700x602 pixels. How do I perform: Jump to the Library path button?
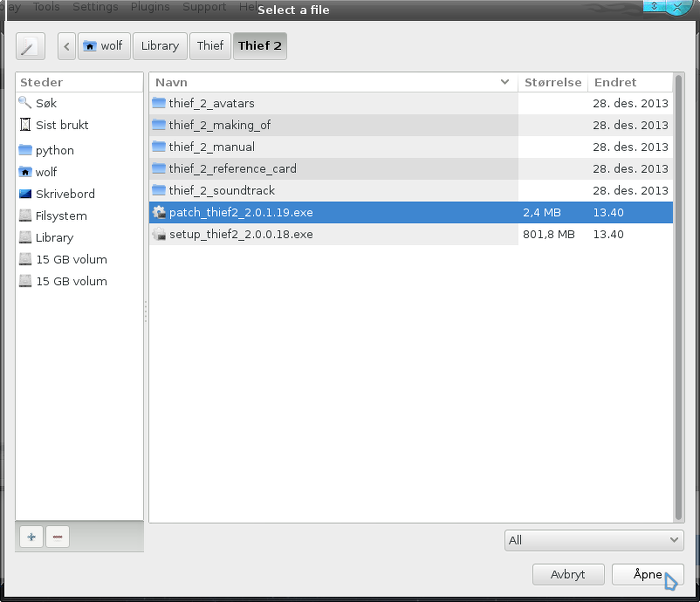[160, 46]
